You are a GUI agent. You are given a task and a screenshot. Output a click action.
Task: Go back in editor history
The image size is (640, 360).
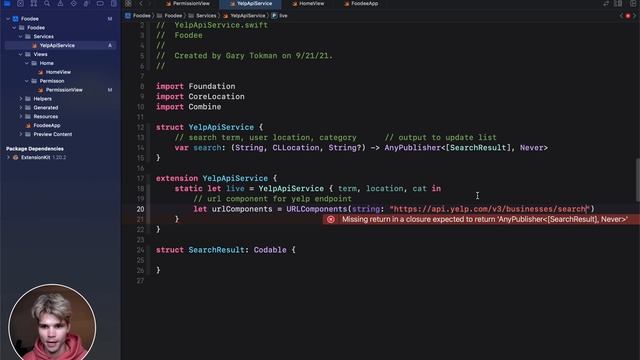coord(141,3)
